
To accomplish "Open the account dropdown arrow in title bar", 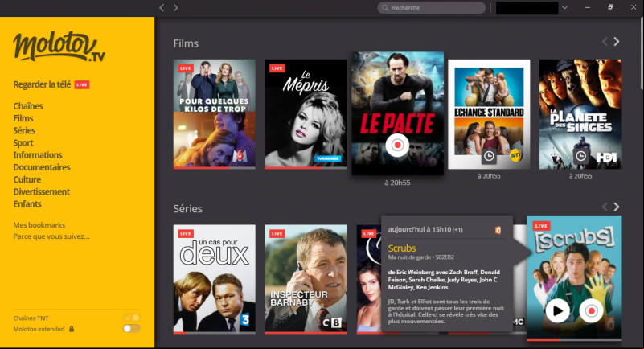I will 564,8.
